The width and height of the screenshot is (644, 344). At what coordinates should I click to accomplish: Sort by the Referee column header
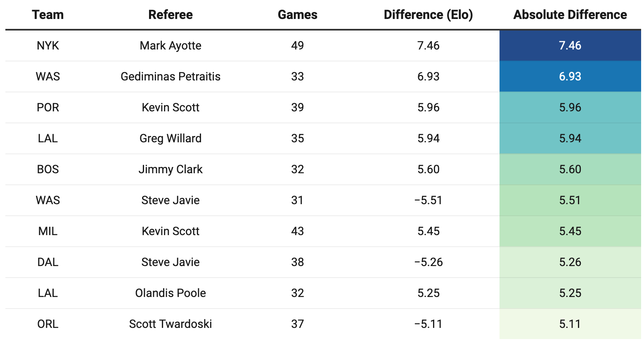pos(170,15)
